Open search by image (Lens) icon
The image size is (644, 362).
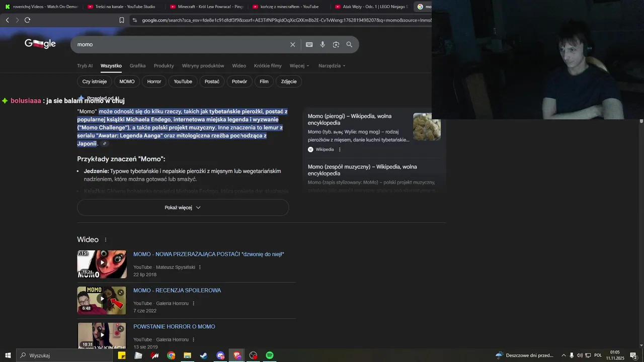[336, 45]
